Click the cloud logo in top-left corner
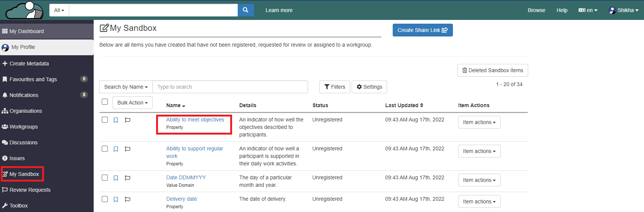The image size is (644, 212). pyautogui.click(x=24, y=10)
